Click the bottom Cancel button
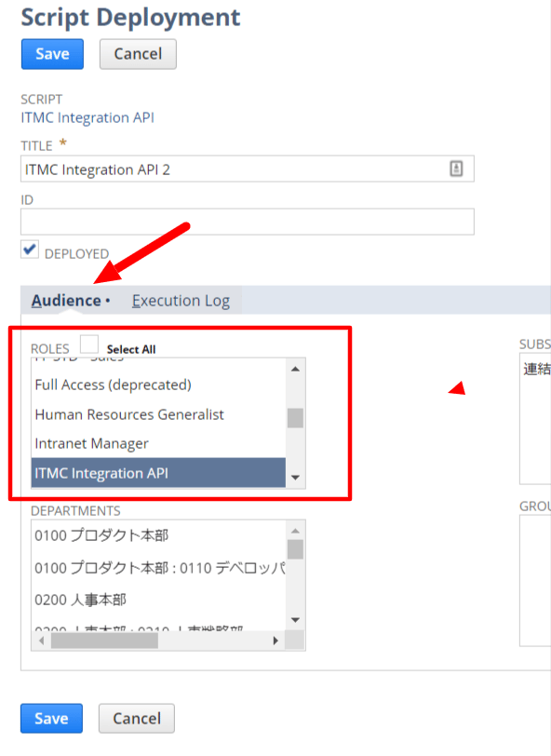Screen dimensions: 551x756 pos(137,719)
